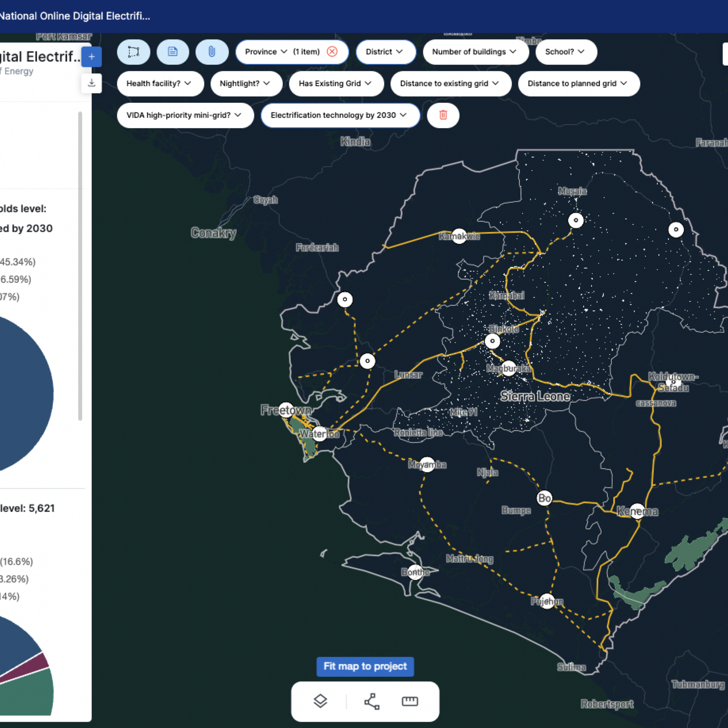This screenshot has width=728, height=728.
Task: Delete all filters with red trash icon
Action: point(443,115)
